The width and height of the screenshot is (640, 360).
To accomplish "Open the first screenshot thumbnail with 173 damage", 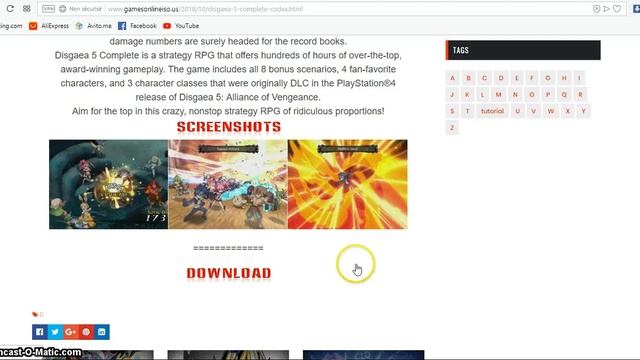I will [109, 184].
